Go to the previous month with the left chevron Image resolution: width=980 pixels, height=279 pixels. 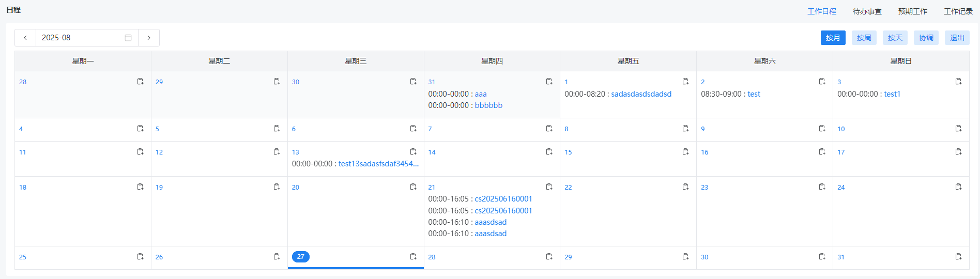tap(25, 38)
